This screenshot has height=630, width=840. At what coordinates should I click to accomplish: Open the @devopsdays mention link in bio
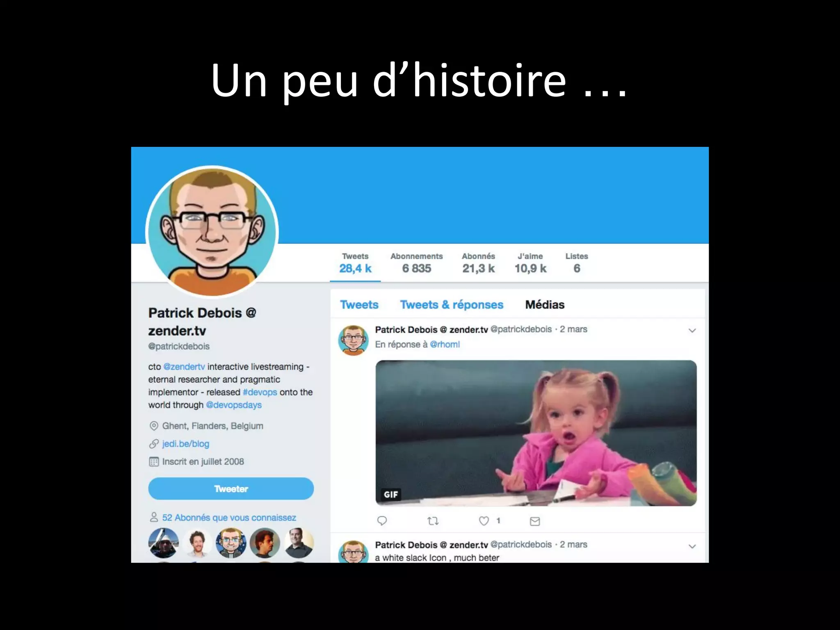[x=234, y=405]
